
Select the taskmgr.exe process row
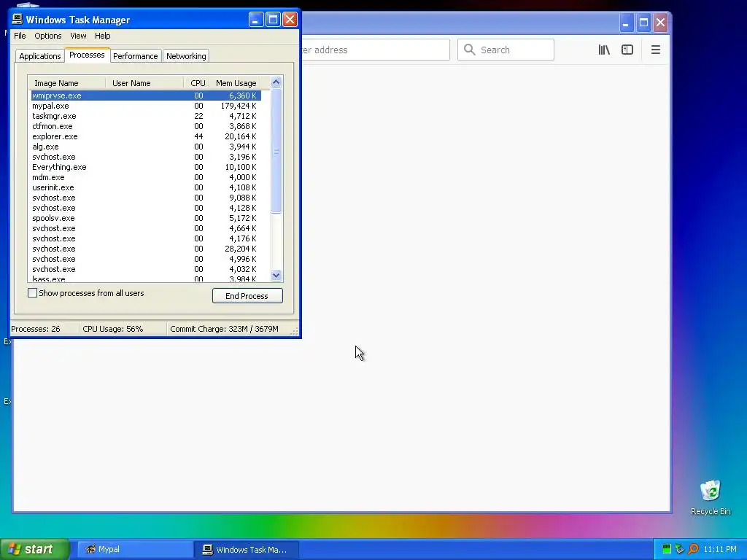145,116
